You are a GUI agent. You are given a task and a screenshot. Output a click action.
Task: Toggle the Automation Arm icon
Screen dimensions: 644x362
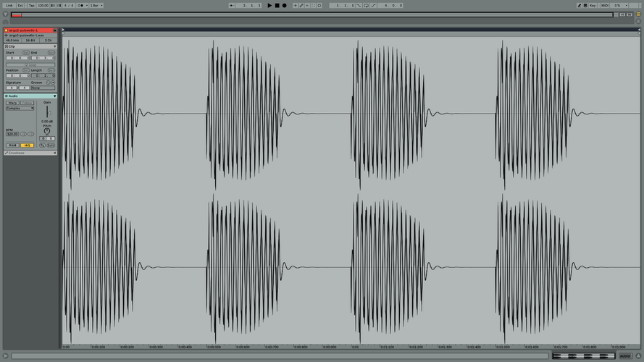(301, 5)
